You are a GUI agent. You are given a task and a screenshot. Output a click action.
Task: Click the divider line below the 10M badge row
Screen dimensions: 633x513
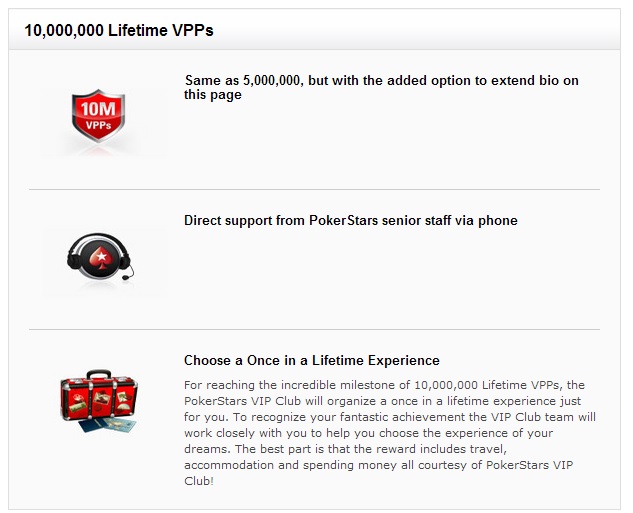314,189
